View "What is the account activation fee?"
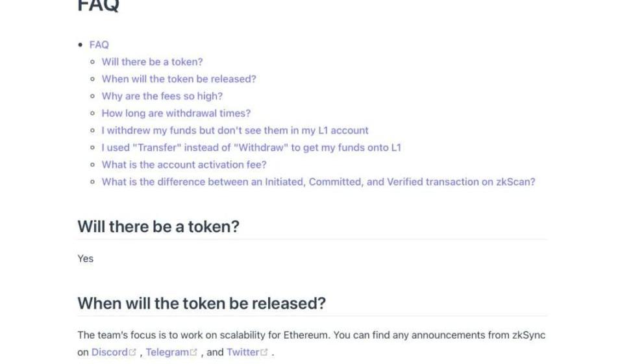Screen dimensions: 631x364 (184, 165)
